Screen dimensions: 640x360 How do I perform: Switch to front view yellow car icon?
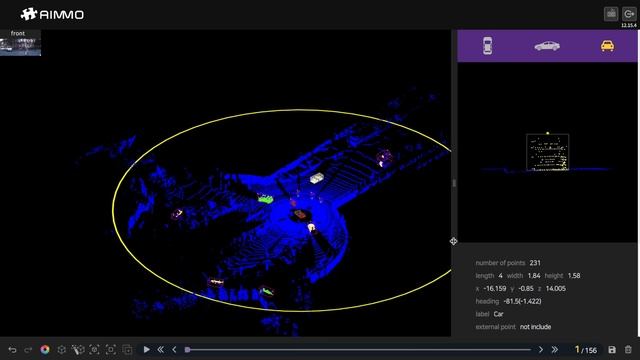[607, 46]
